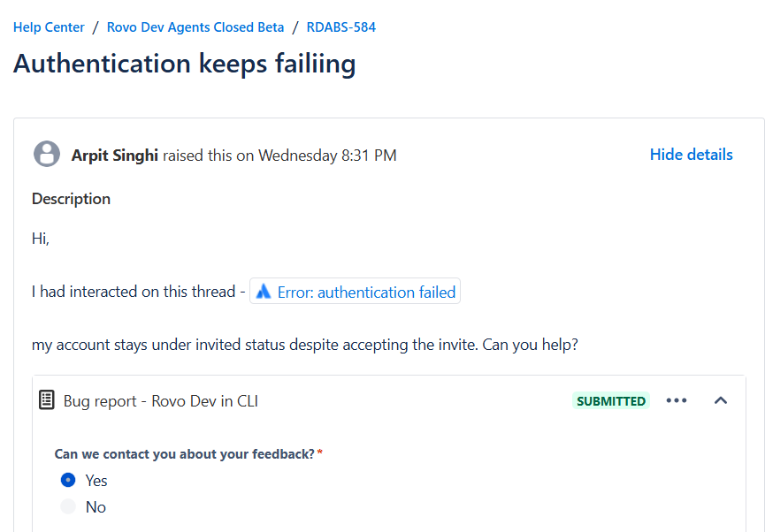Click the bug report form document icon
Image resolution: width=765 pixels, height=532 pixels.
[x=46, y=400]
